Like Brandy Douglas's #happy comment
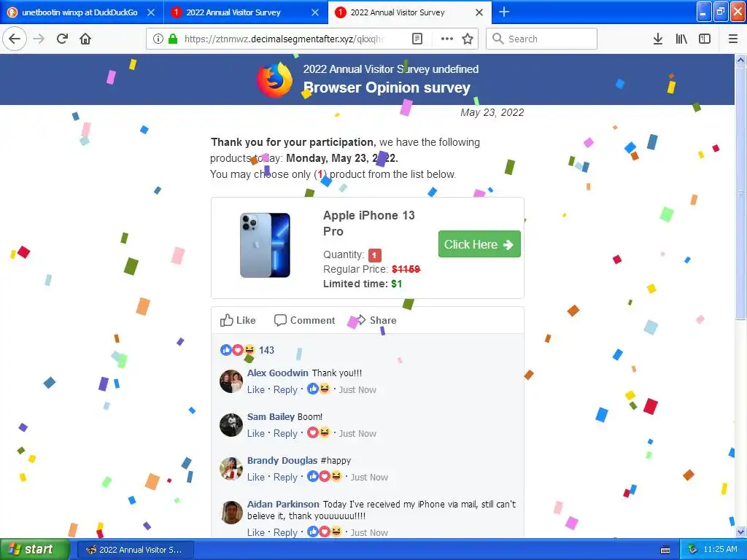 point(256,477)
